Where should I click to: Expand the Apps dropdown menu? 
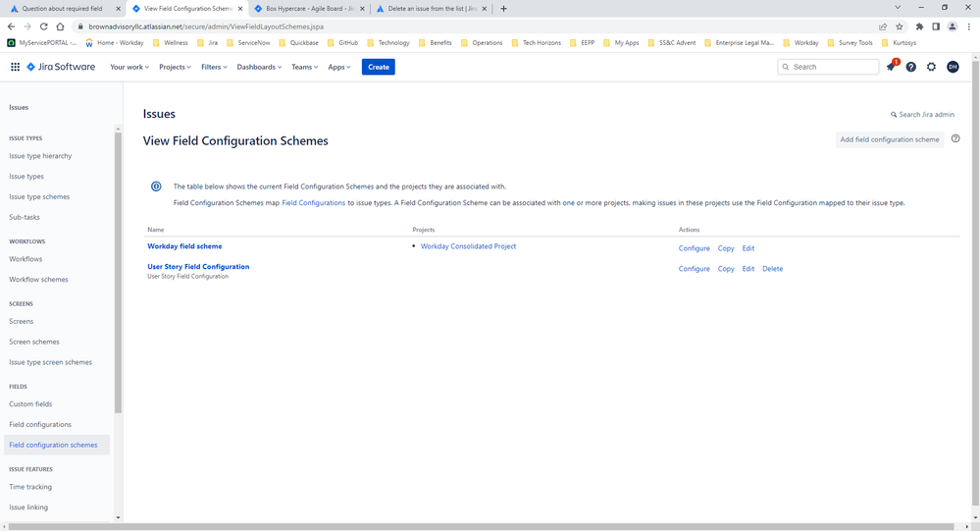(x=339, y=67)
